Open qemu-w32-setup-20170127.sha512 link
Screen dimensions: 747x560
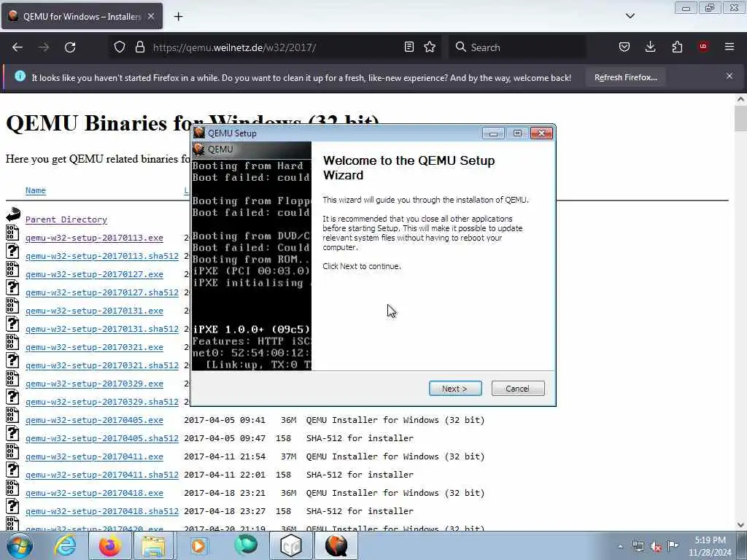click(x=102, y=292)
